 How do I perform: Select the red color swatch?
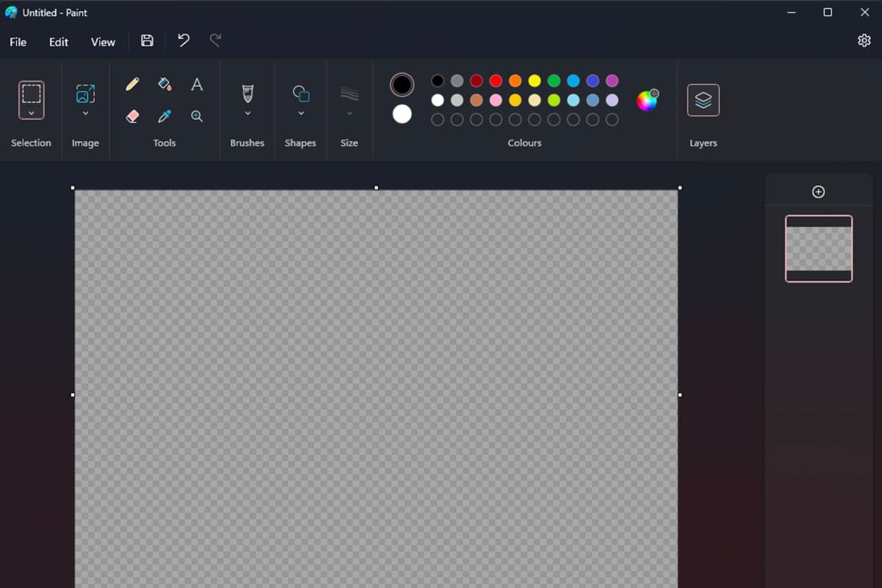(497, 80)
